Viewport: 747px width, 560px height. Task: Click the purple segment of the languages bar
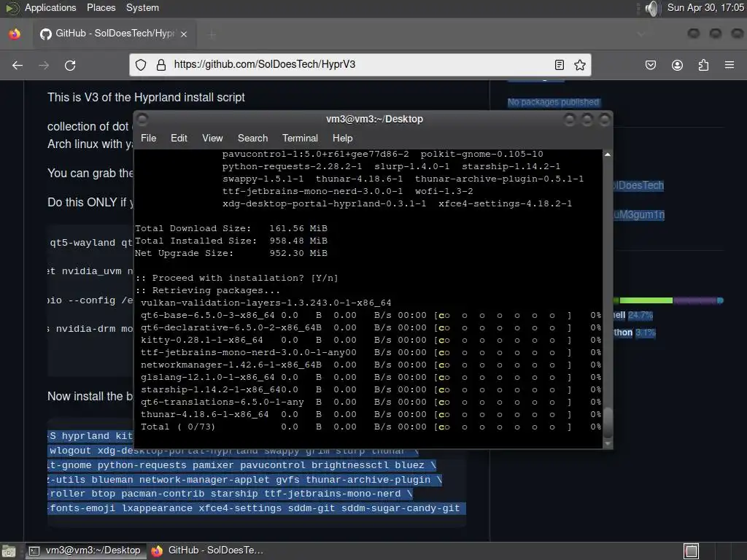[695, 300]
